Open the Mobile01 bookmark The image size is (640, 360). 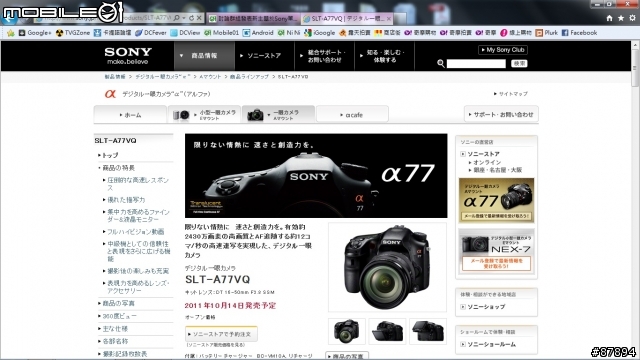pyautogui.click(x=221, y=33)
